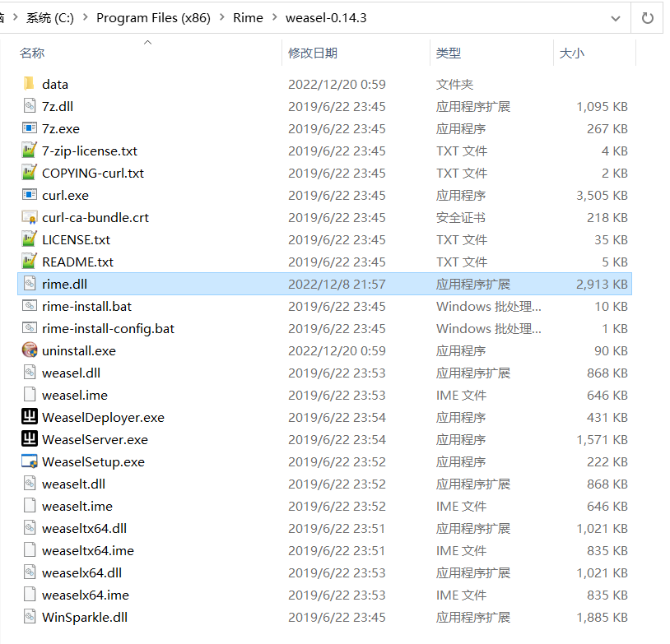Click the 1,885 KB size of WinSparkle.dll
This screenshot has width=670, height=644.
(x=602, y=617)
